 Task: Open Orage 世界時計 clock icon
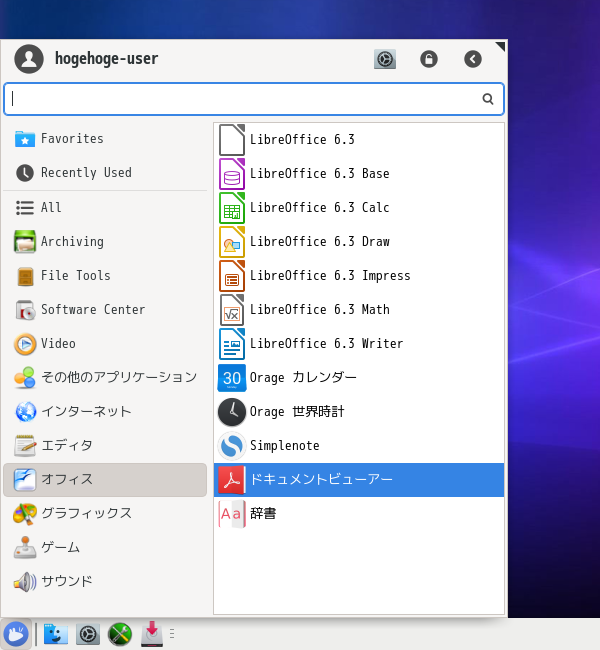pos(232,412)
